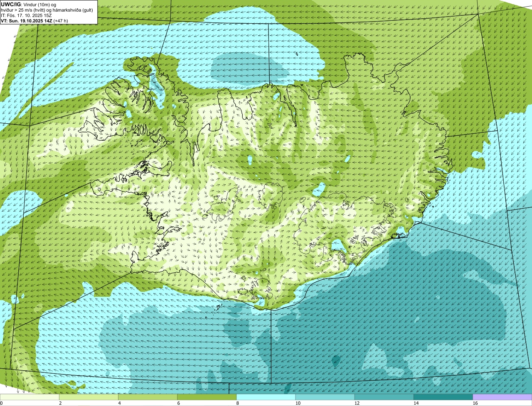Click the scale label "2"

pos(60,403)
